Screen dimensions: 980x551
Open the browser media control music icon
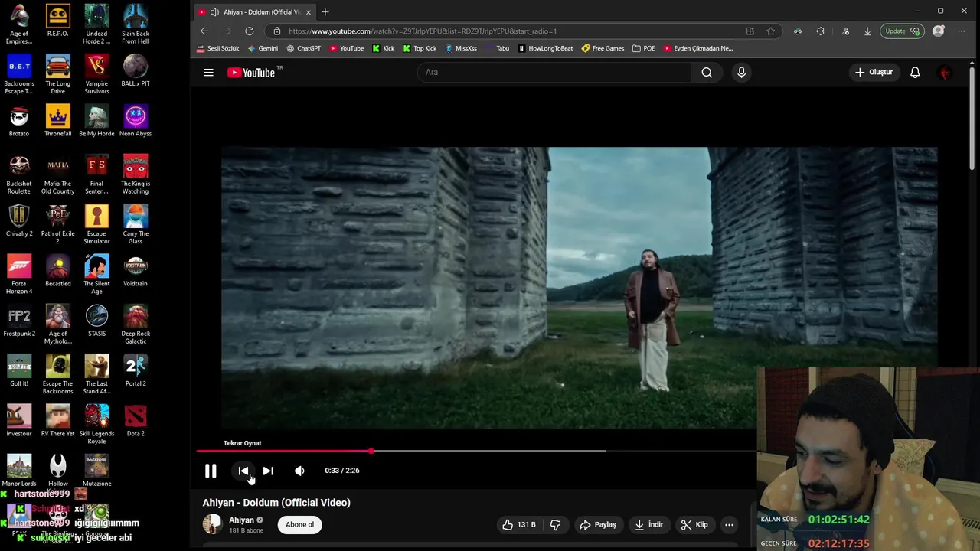tap(845, 31)
